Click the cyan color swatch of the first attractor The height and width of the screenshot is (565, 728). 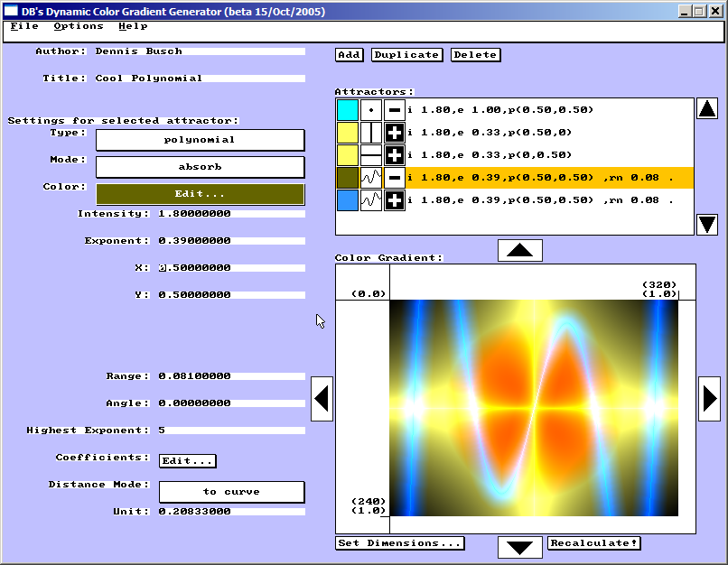point(348,110)
